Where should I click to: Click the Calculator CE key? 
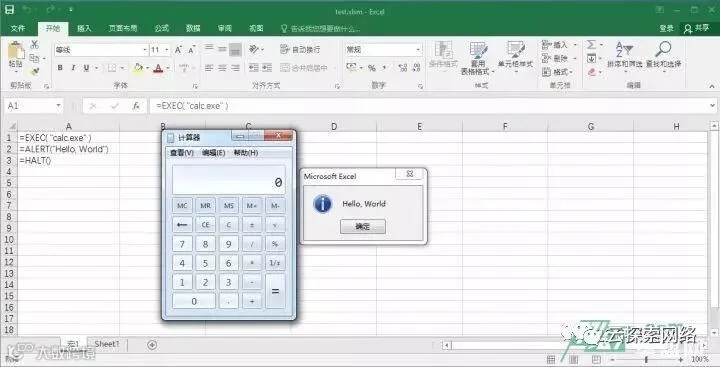pyautogui.click(x=205, y=225)
